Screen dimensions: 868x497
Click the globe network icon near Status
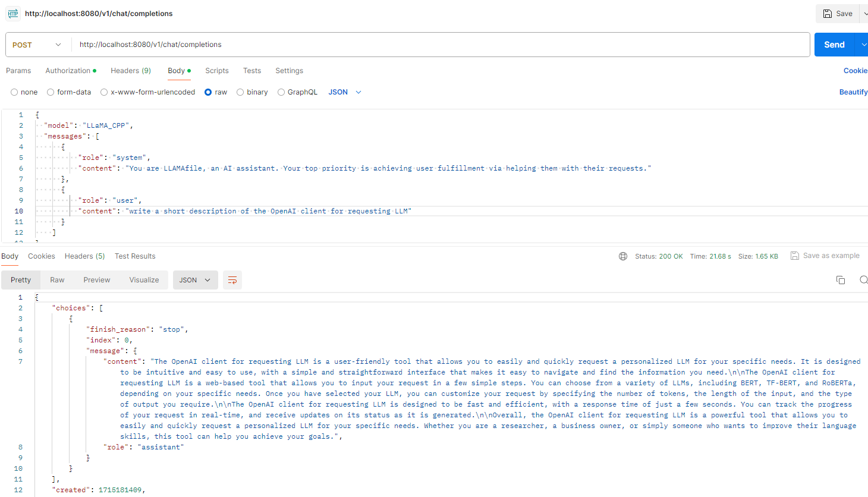tap(623, 256)
